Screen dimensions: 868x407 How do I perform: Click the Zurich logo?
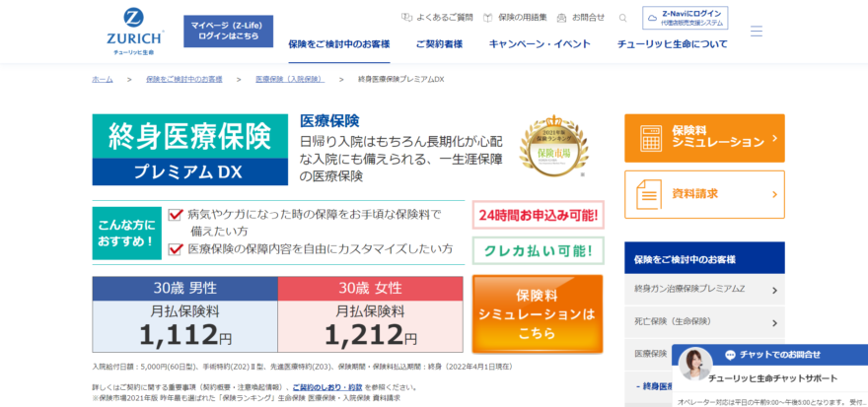click(x=134, y=32)
